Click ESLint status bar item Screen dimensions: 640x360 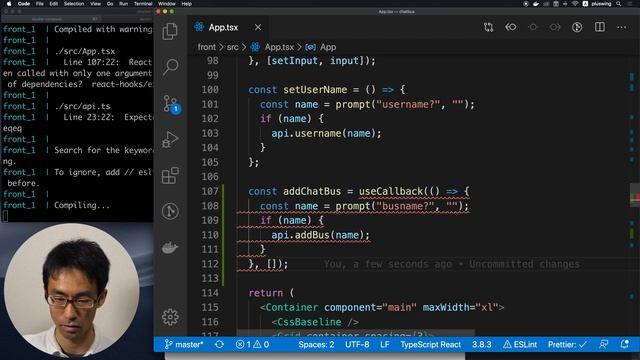coord(520,344)
